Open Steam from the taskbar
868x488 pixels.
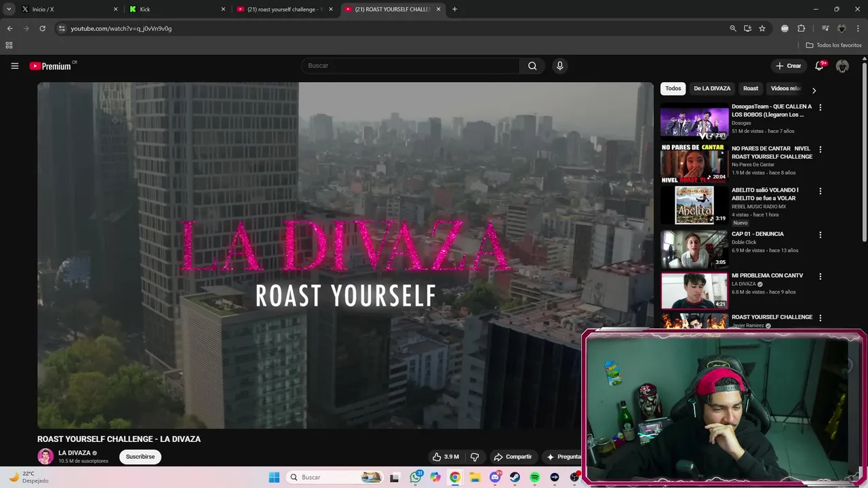tap(515, 477)
